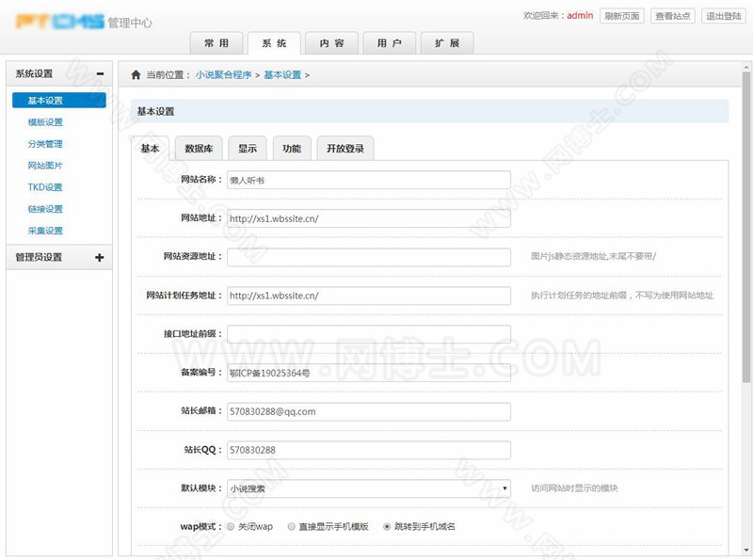
Task: Select 基本设置 in the sidebar
Action: click(x=59, y=101)
